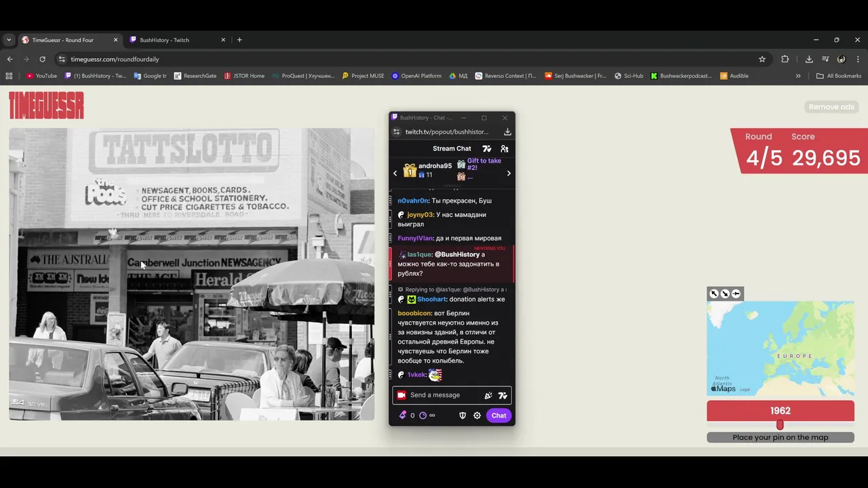Open the 7TV icon beside Stream Chat header
868x488 pixels.
pos(487,148)
